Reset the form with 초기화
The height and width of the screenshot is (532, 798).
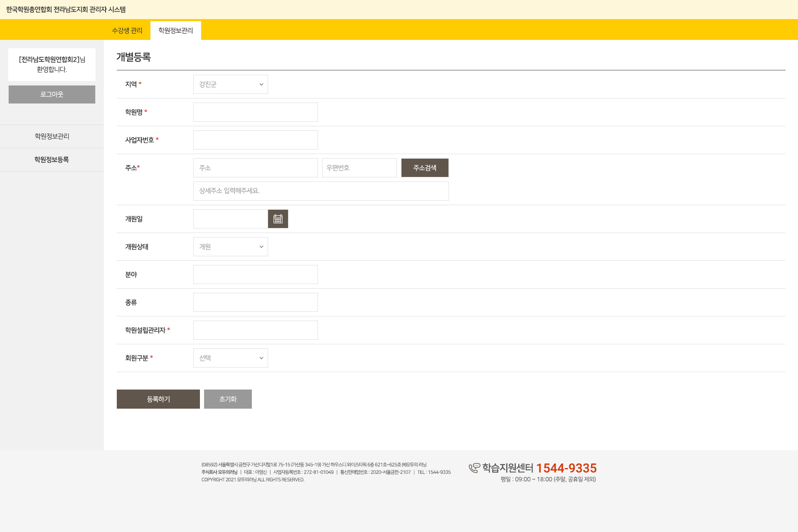pyautogui.click(x=228, y=399)
